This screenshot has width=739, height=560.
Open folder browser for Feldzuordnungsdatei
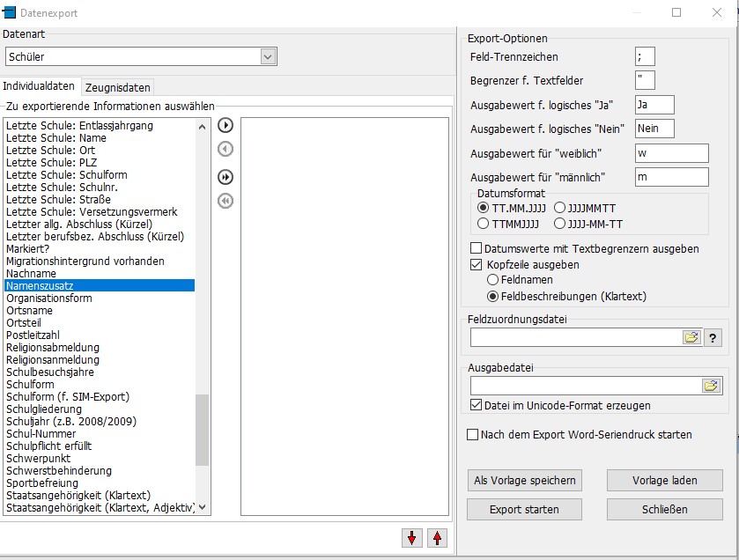pos(691,337)
